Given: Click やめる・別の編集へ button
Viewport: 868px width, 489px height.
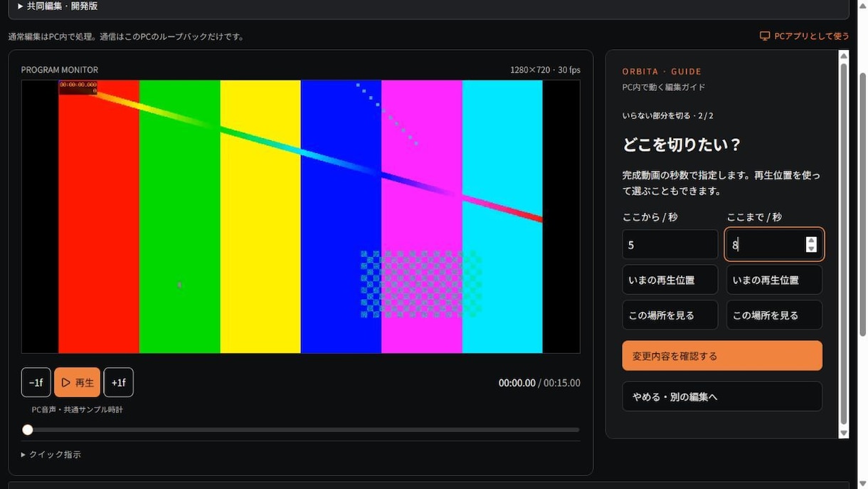Looking at the screenshot, I should (722, 396).
